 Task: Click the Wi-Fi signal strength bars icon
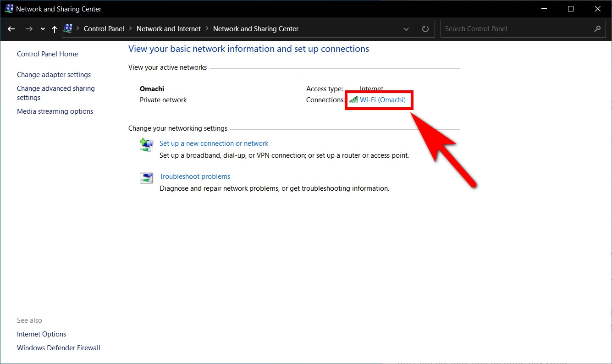(353, 99)
